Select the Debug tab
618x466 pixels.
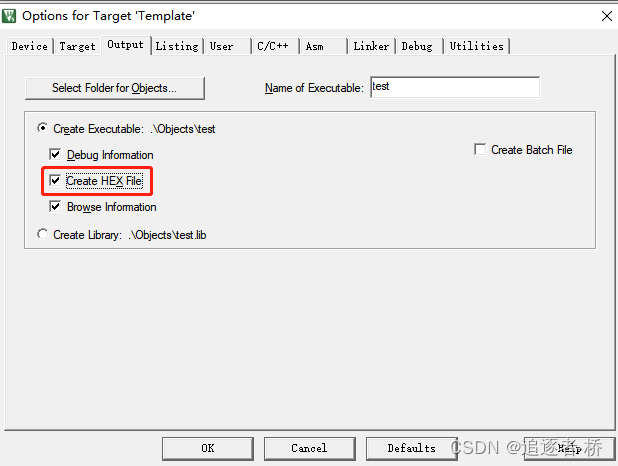(x=419, y=47)
